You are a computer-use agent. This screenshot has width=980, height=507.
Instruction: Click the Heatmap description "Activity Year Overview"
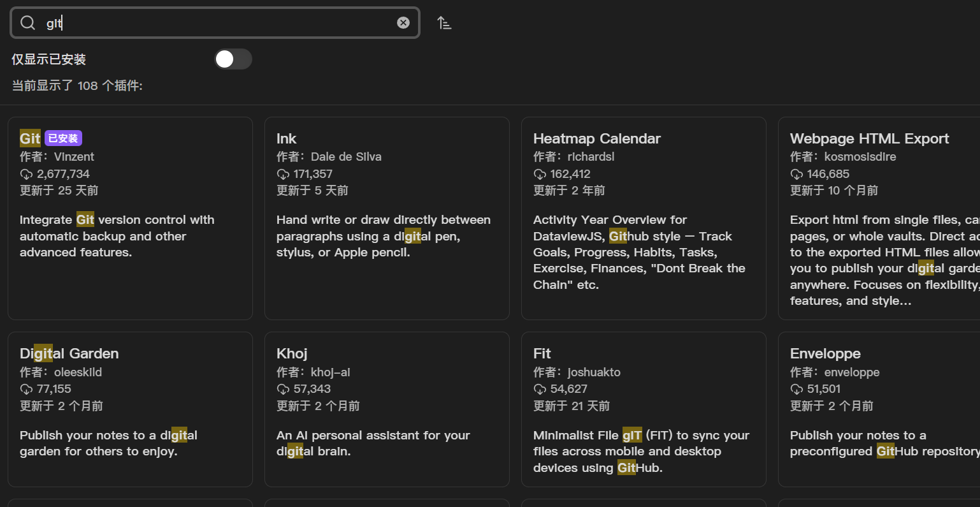point(639,253)
